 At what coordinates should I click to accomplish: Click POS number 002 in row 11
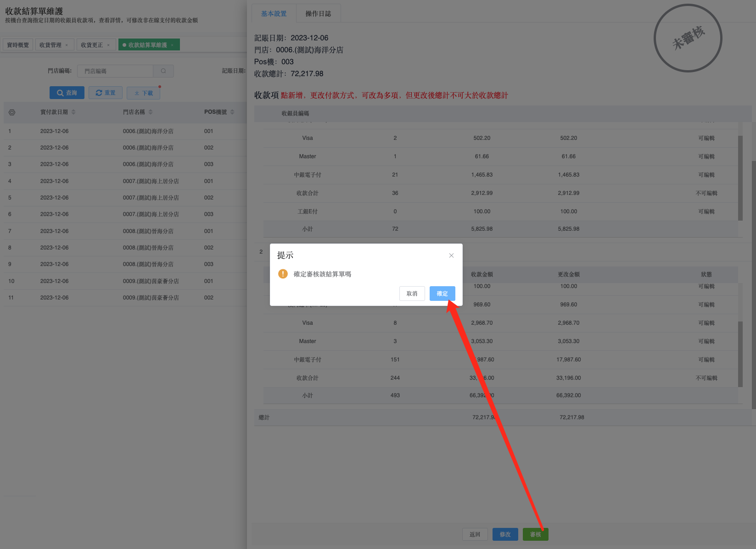click(x=209, y=298)
